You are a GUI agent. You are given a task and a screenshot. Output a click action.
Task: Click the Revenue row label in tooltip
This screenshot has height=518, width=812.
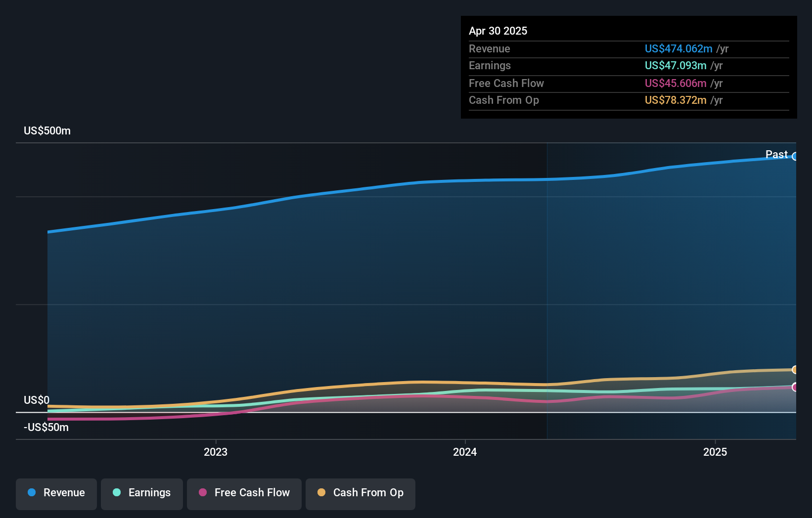[490, 48]
